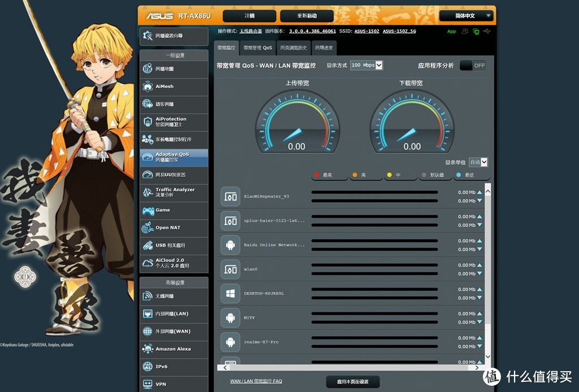Select the gray default (默认值) priority swatch
Image resolution: width=579 pixels, height=392 pixels.
[424, 175]
